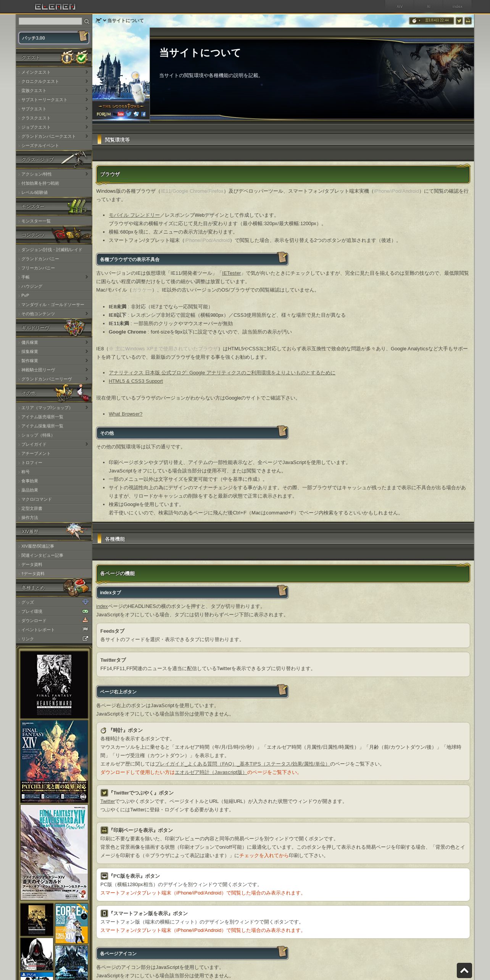The image size is (490, 980).
Task: Click the scroll icon on indexタブ header
Action: 282,591
